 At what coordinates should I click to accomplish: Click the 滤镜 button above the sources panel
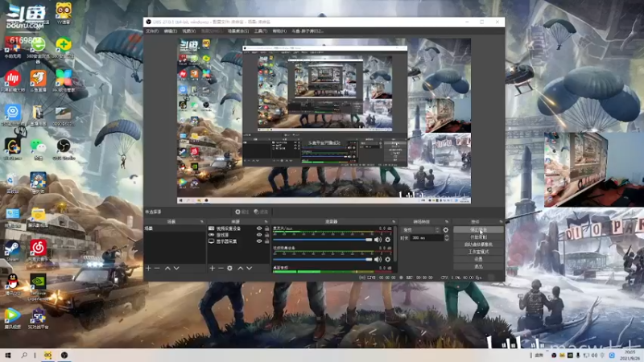coord(261,212)
